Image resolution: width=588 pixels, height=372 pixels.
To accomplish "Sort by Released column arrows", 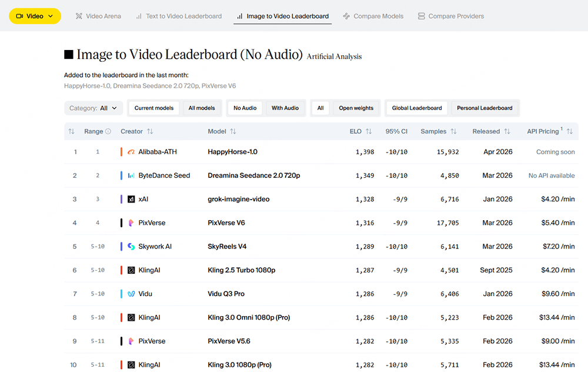I will (x=507, y=131).
